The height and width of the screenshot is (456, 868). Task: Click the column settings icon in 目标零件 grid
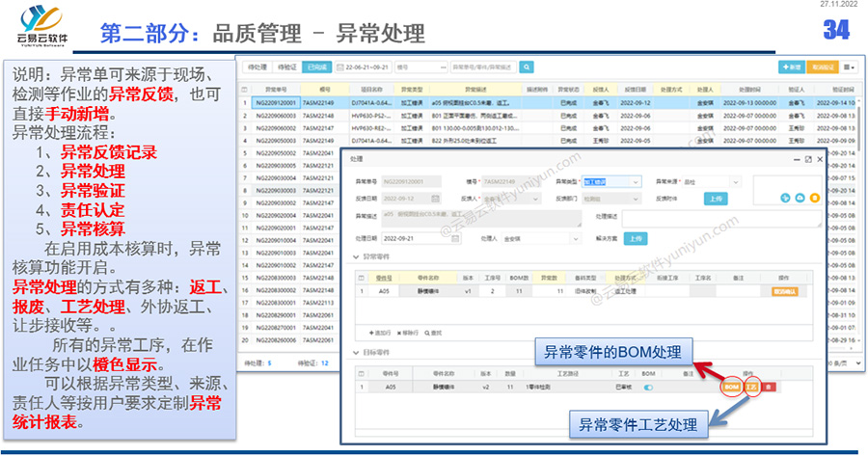(362, 373)
